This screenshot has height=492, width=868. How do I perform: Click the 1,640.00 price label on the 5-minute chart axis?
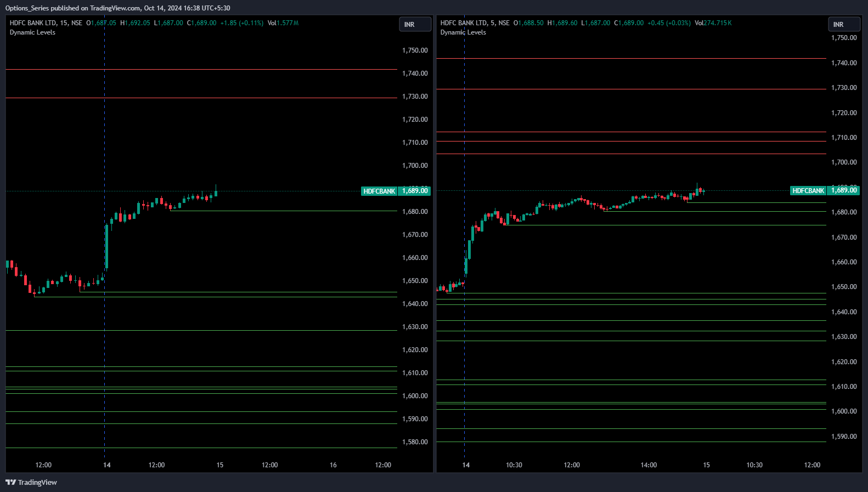coord(844,312)
